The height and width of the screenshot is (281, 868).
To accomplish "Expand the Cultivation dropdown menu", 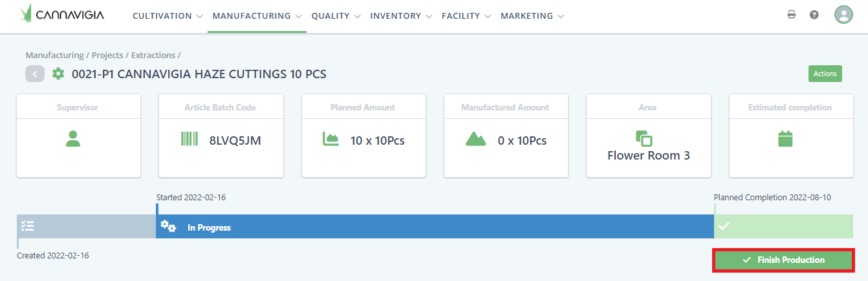I will click(168, 16).
